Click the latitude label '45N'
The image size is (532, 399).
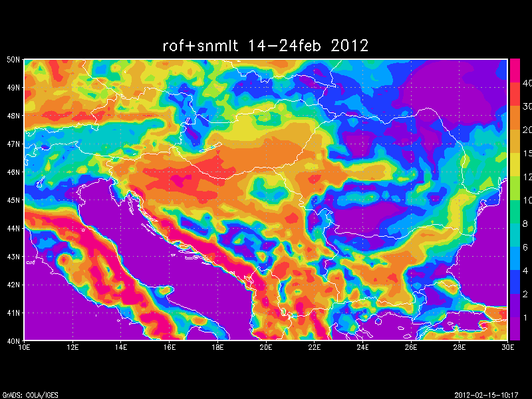pos(13,200)
